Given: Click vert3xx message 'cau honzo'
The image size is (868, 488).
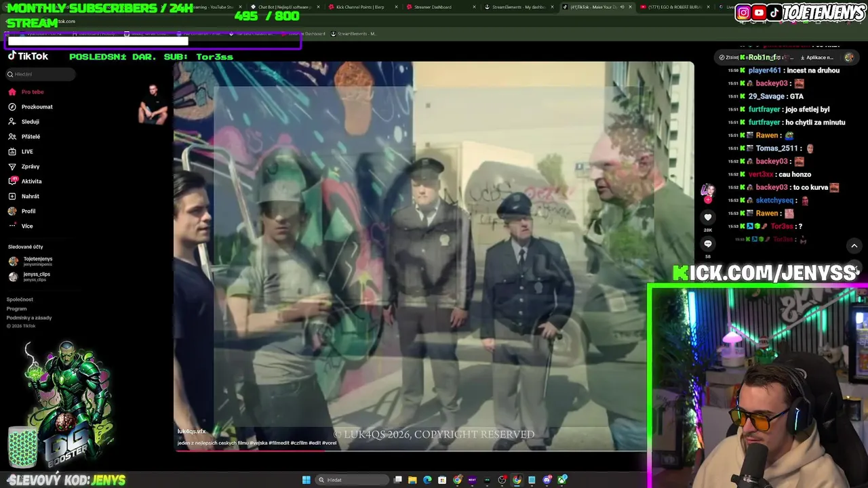Looking at the screenshot, I should tap(795, 174).
